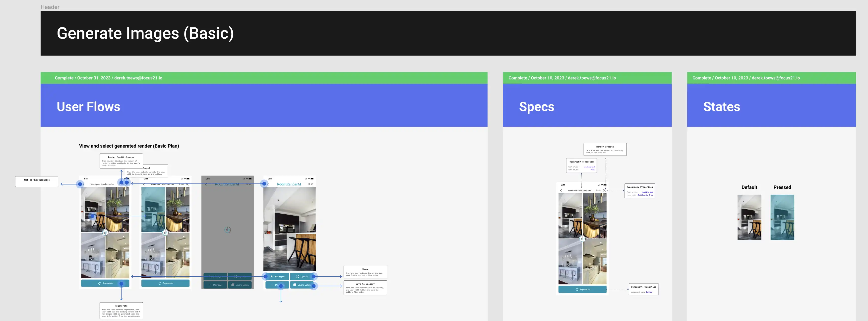Screen dimensions: 868x321
Task: Click the Upscale icon button
Action: (x=298, y=277)
